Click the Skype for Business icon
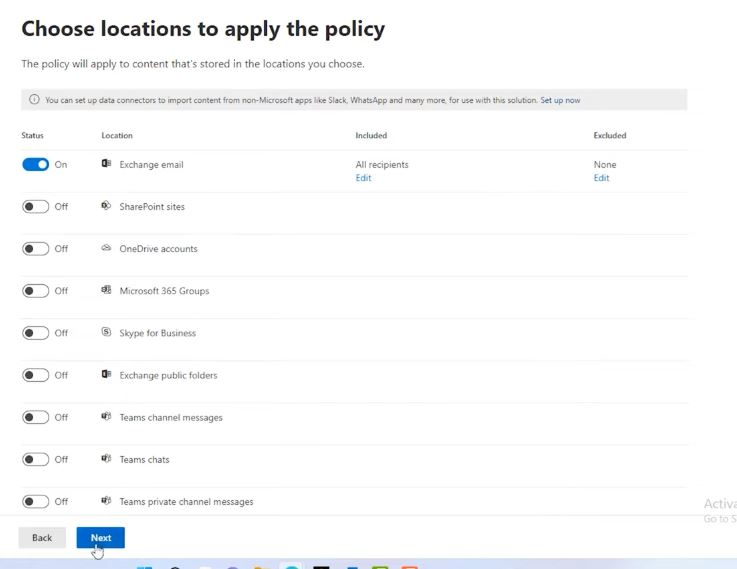This screenshot has height=569, width=737. tap(106, 332)
